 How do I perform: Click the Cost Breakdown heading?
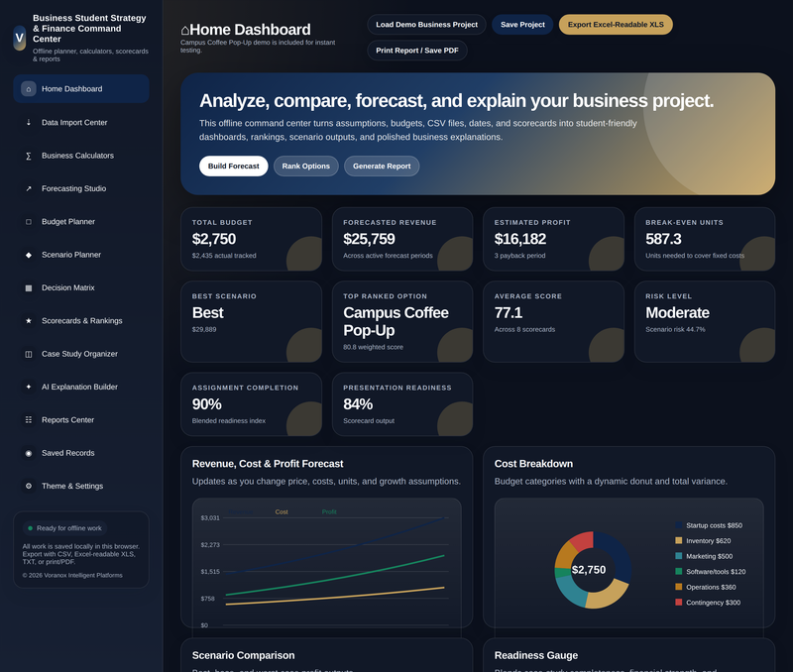coord(533,464)
